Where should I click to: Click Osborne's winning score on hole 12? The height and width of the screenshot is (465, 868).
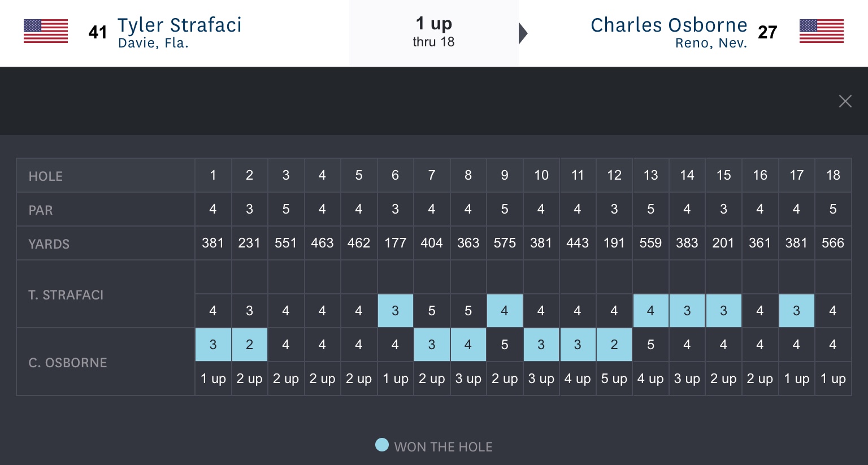(614, 345)
